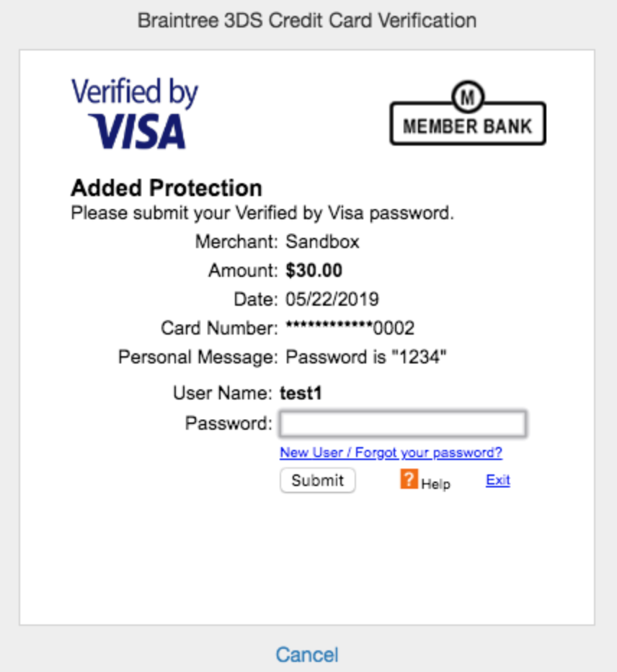Click the $30.00 amount value
617x672 pixels.
314,271
